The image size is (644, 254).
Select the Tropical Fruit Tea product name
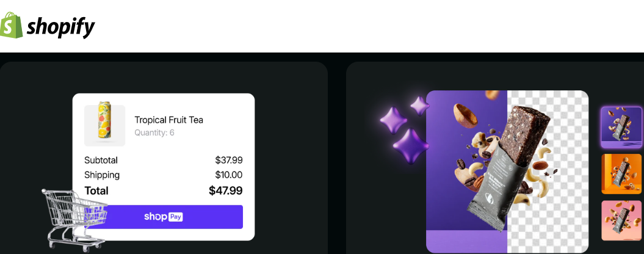[168, 120]
